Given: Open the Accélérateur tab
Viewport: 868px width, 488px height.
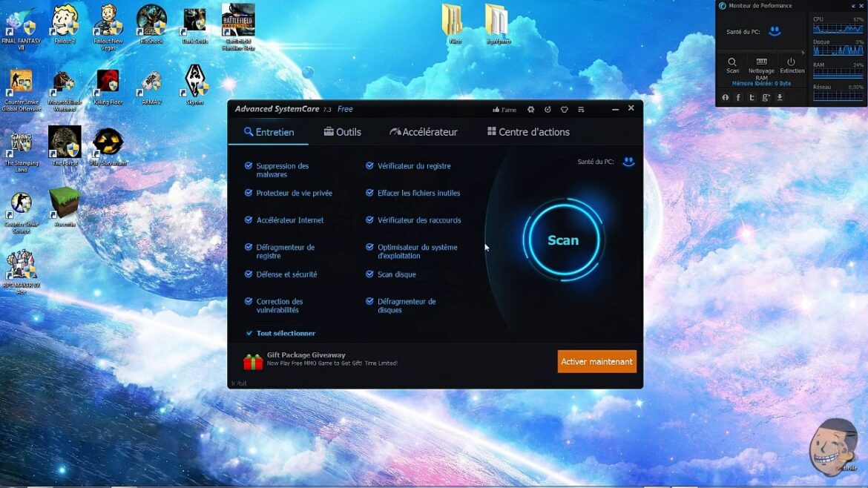Looking at the screenshot, I should click(x=424, y=132).
